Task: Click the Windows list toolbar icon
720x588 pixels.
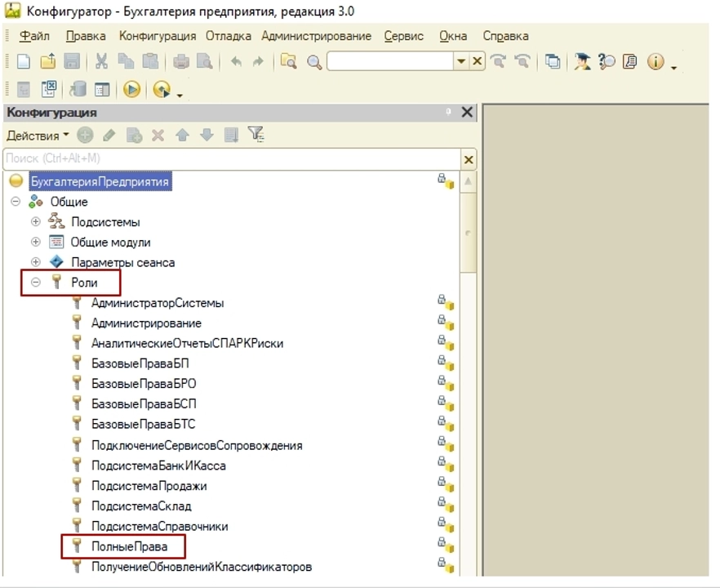Action: 553,61
